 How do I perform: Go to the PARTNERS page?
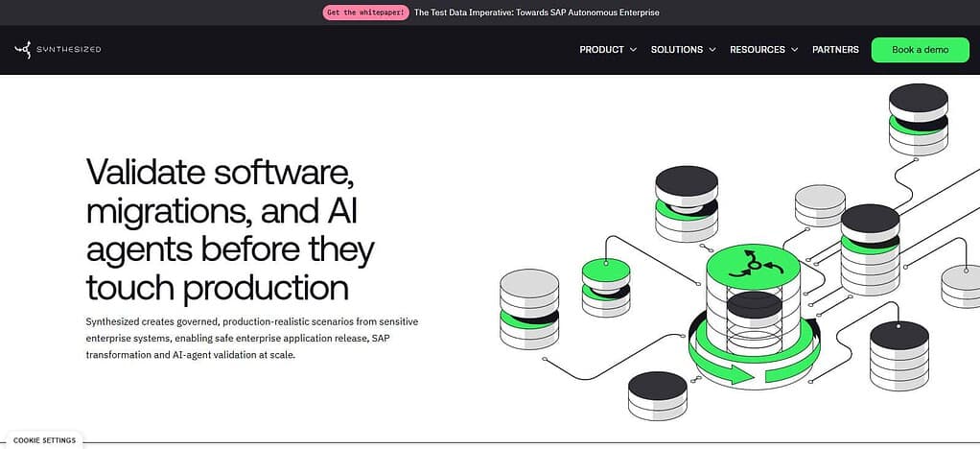835,49
